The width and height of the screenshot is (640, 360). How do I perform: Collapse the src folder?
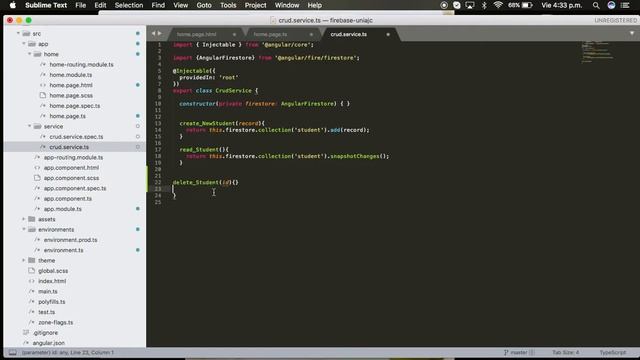pyautogui.click(x=18, y=33)
